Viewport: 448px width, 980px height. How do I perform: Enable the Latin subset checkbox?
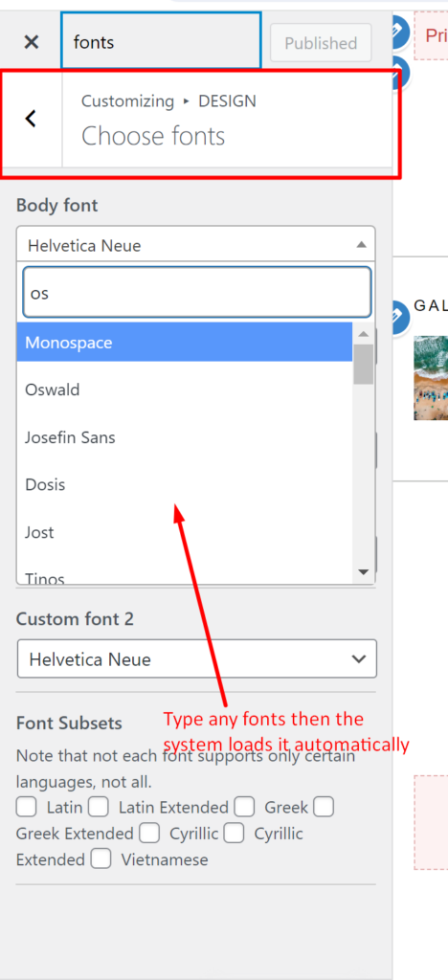26,807
